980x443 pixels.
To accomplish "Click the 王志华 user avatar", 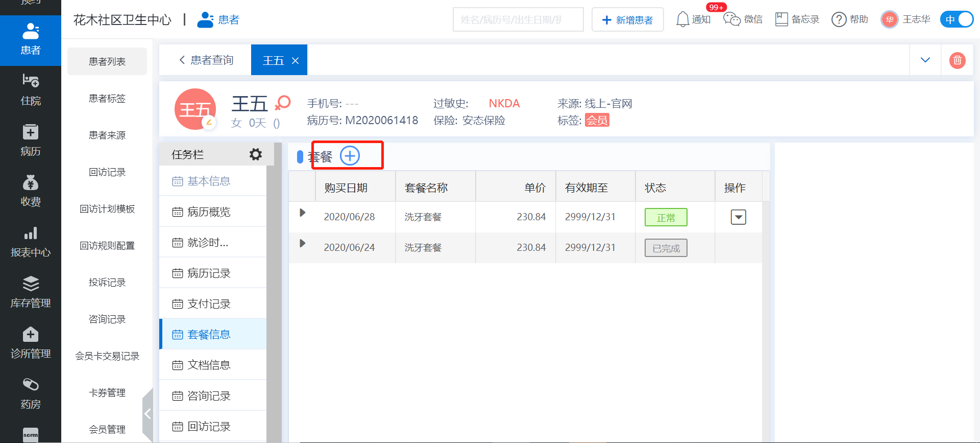I will [x=890, y=19].
